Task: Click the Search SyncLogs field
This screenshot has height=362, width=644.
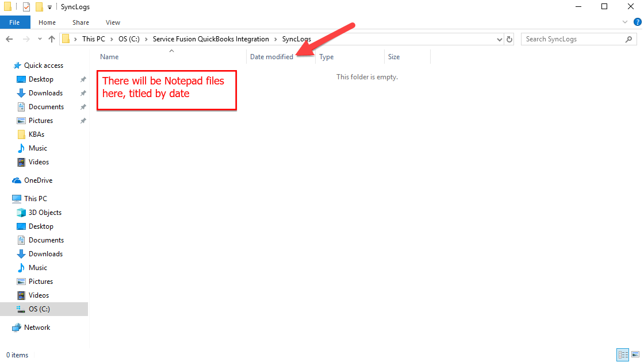Action: point(578,39)
